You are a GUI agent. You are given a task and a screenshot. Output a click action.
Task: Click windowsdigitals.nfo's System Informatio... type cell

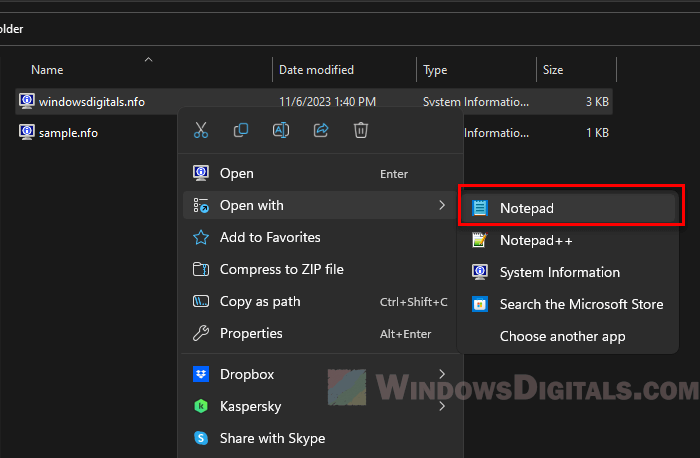[x=476, y=102]
